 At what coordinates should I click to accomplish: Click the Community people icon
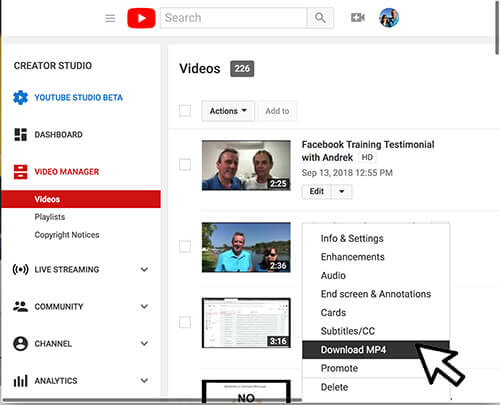coord(20,306)
